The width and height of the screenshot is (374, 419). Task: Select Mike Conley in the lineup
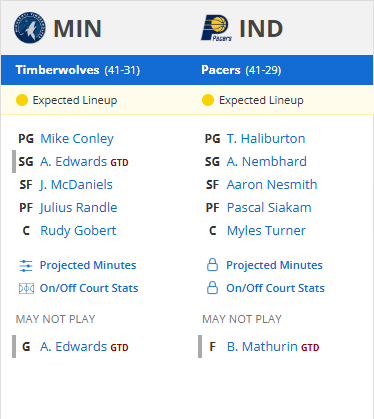pyautogui.click(x=77, y=139)
